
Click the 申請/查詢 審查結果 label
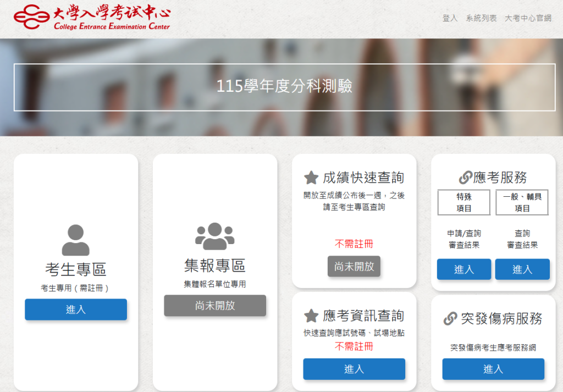pyautogui.click(x=464, y=239)
